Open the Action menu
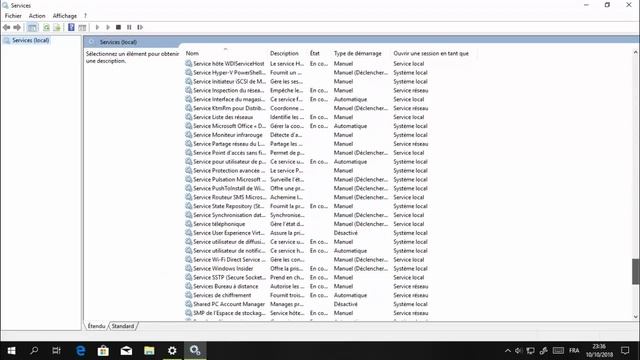This screenshot has width=640, height=360. tap(37, 16)
